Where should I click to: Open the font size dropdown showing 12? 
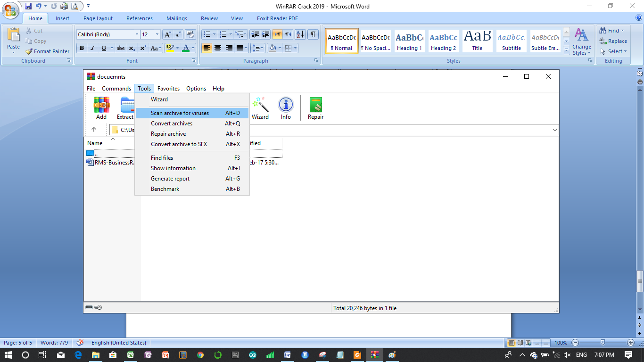click(x=157, y=34)
